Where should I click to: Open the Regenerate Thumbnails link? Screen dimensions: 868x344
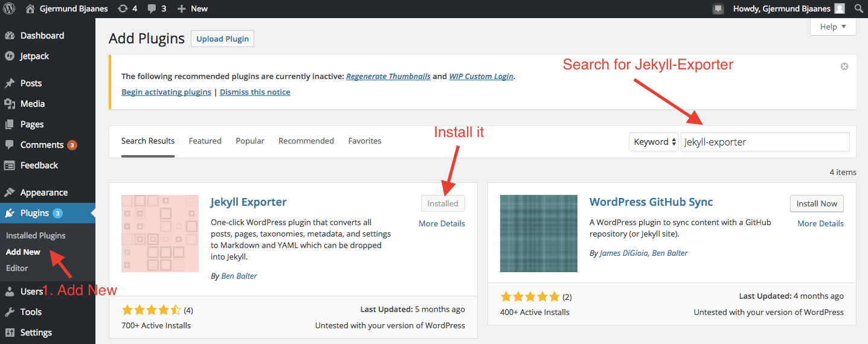coord(388,77)
